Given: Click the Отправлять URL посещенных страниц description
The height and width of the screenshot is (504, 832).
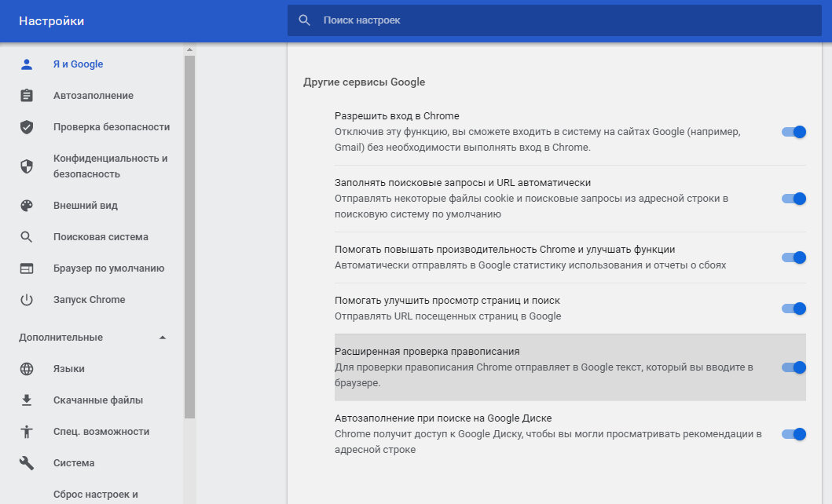Looking at the screenshot, I should 448,316.
